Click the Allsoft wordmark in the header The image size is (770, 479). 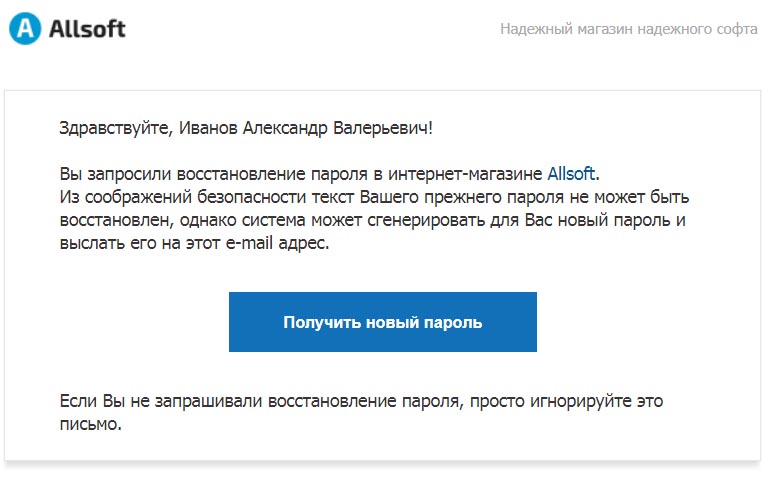(x=87, y=28)
